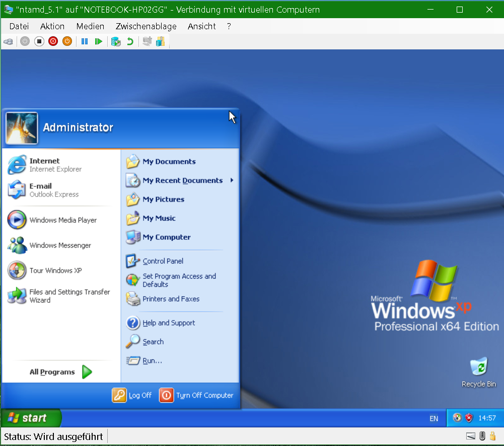Click the Status: Wird ausgeführt text
Image resolution: width=504 pixels, height=446 pixels.
pyautogui.click(x=53, y=436)
